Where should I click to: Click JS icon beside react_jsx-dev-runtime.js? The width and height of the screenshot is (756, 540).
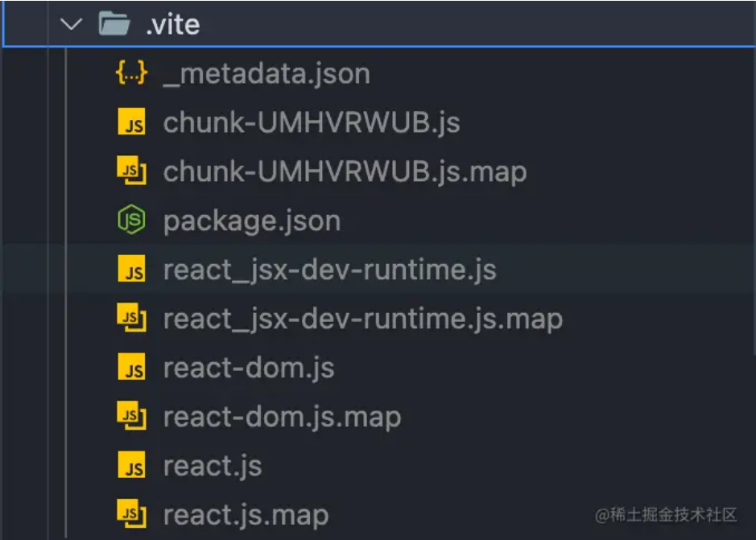tap(132, 270)
